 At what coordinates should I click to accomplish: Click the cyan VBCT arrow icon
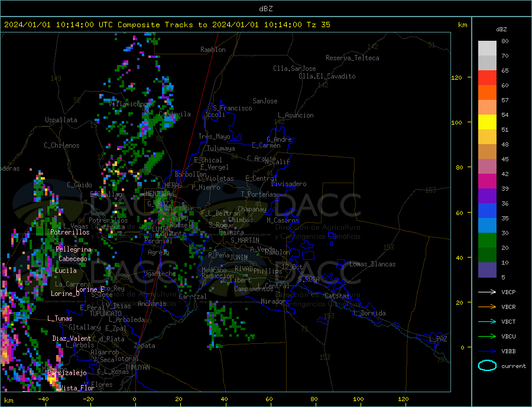pyautogui.click(x=488, y=321)
